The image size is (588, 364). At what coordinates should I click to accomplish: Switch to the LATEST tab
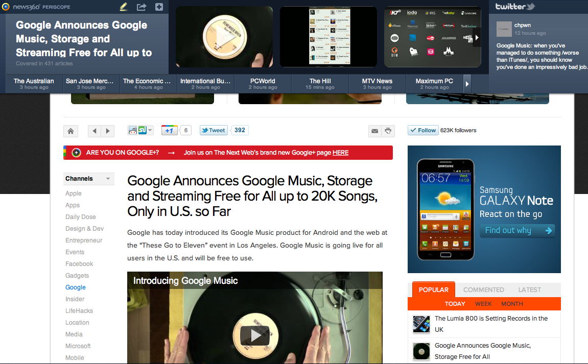tap(529, 290)
